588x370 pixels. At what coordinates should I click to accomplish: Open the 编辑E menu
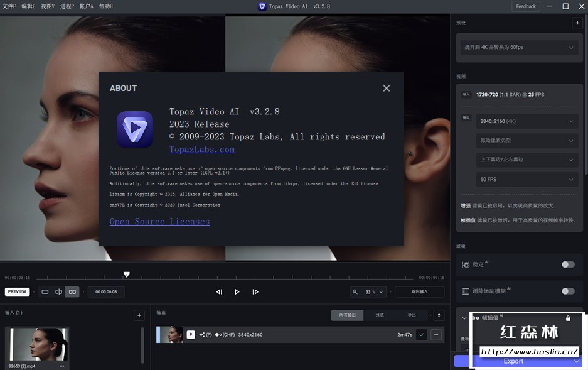coord(28,6)
